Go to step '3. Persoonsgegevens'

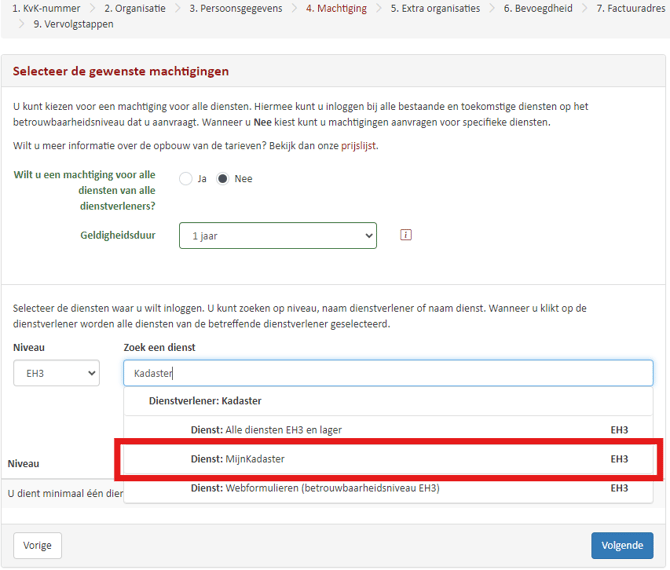(236, 8)
